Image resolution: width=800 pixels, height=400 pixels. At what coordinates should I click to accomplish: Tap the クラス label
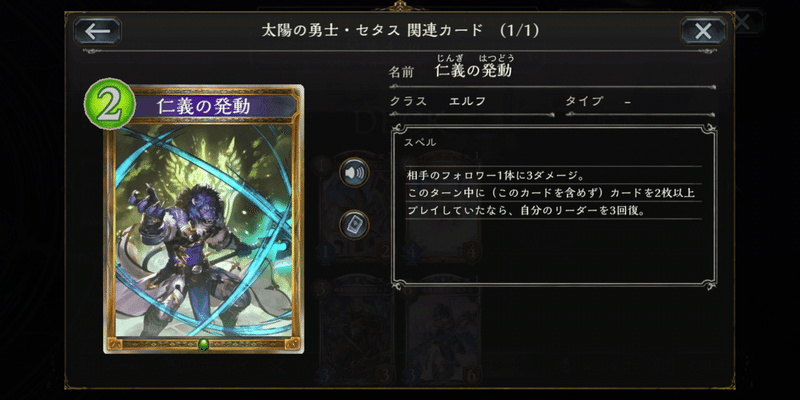point(408,101)
